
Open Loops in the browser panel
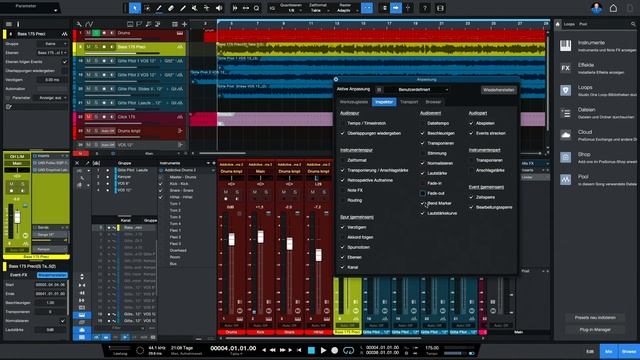point(596,90)
